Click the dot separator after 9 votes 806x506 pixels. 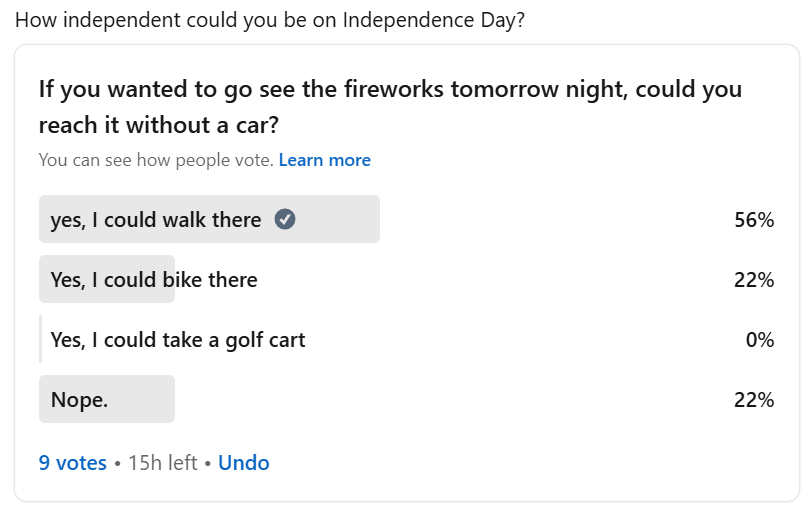pyautogui.click(x=117, y=463)
